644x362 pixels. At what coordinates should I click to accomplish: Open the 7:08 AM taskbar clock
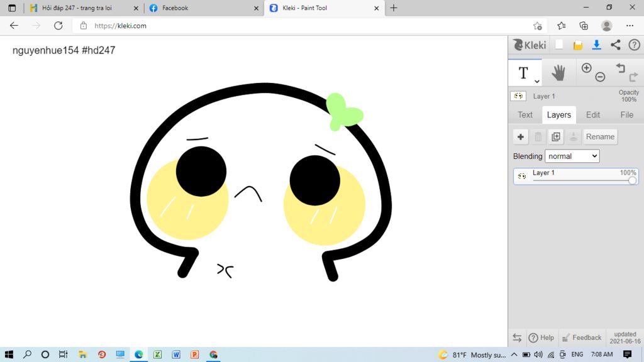click(x=602, y=354)
